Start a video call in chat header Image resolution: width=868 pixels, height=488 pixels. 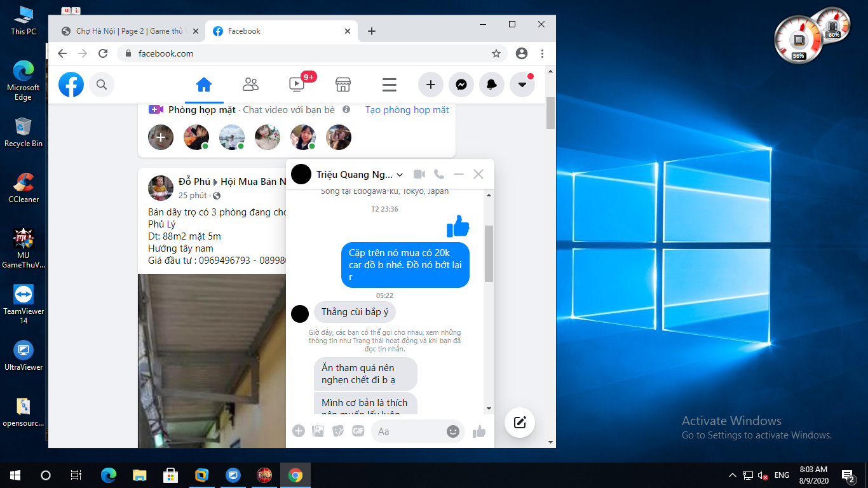(x=419, y=174)
